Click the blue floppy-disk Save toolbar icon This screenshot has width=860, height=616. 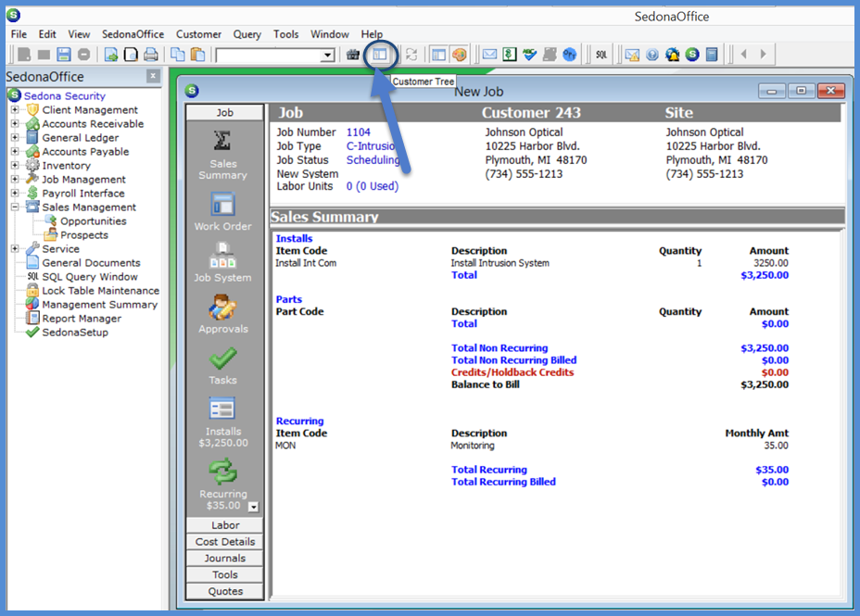point(64,55)
